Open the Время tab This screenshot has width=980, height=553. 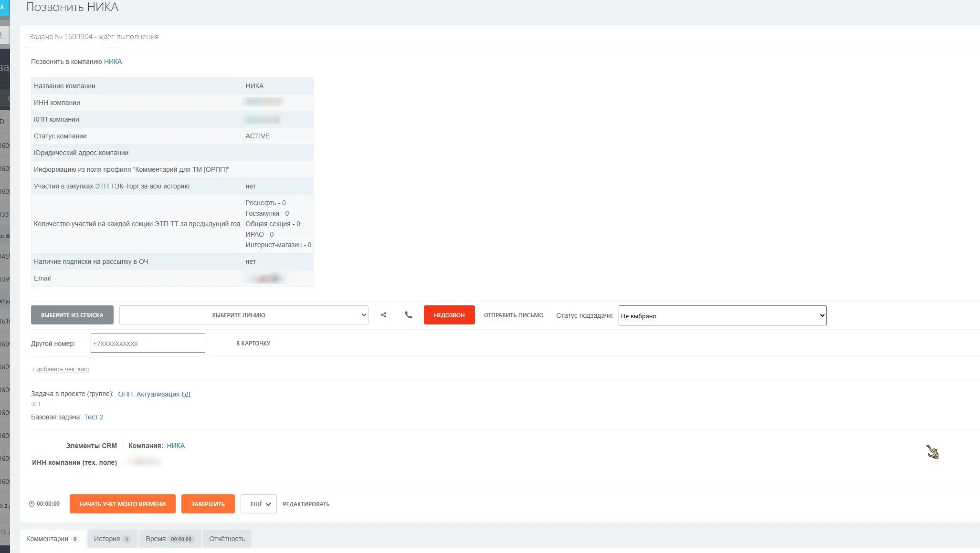tap(169, 539)
